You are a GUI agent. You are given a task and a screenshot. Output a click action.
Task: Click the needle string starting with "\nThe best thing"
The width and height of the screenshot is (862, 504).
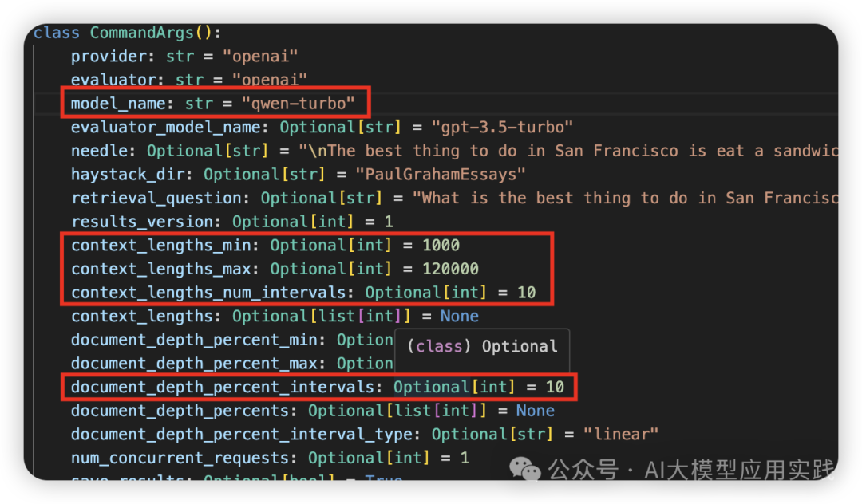[568, 151]
